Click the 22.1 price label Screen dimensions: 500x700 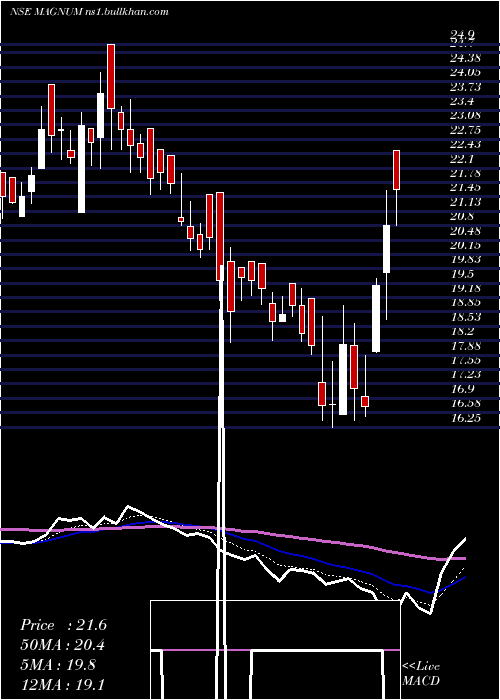(462, 159)
